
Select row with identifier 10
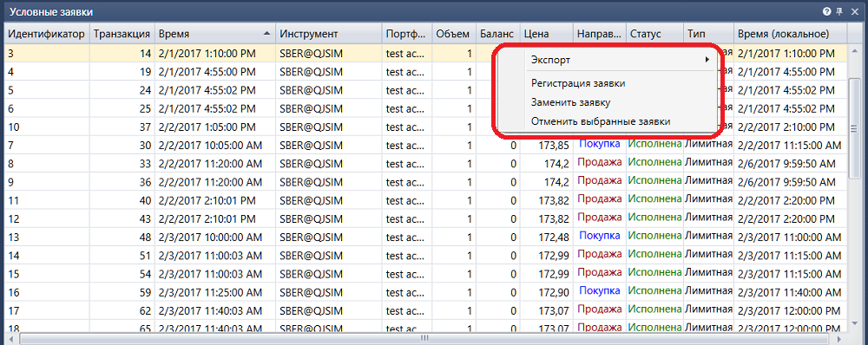click(x=425, y=127)
